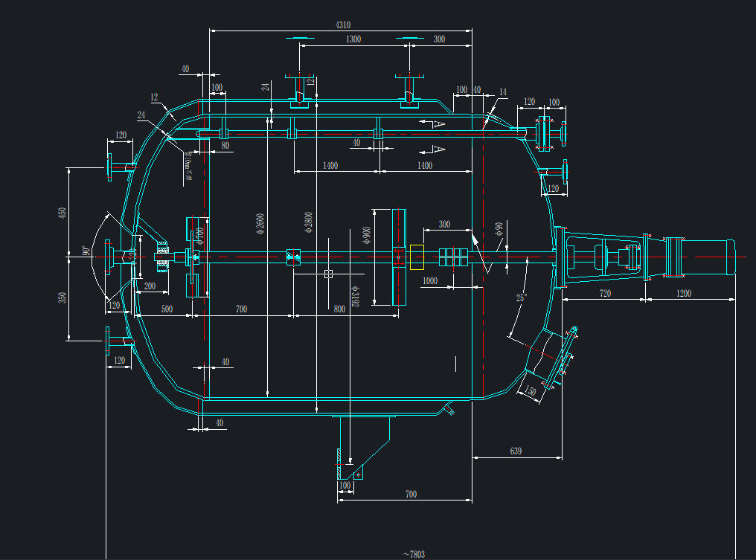Click the 639 dimension text
The width and height of the screenshot is (756, 560).
point(516,451)
